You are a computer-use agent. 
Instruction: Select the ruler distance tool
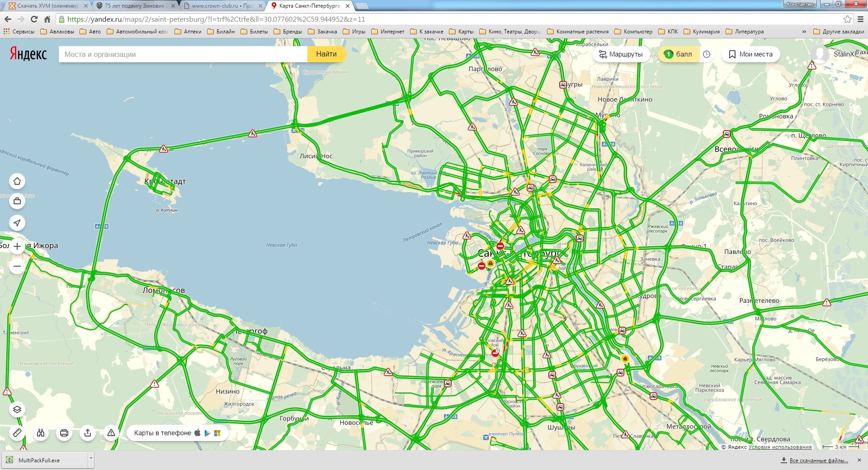pos(17,433)
